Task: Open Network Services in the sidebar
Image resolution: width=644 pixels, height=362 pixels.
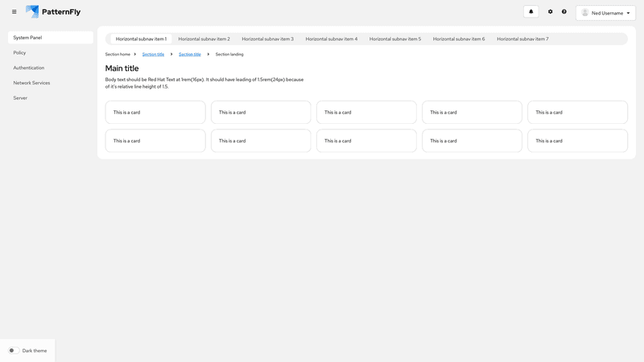Action: 31,83
